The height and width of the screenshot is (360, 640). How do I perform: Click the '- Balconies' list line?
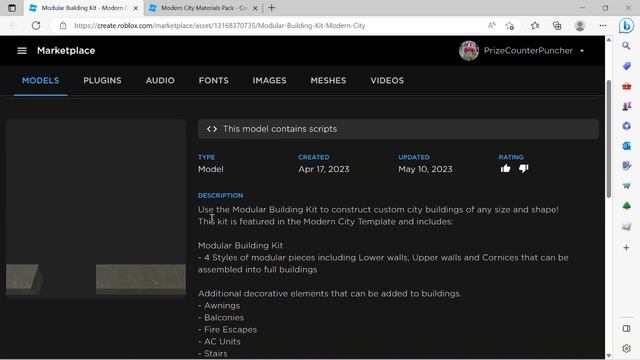tap(221, 317)
